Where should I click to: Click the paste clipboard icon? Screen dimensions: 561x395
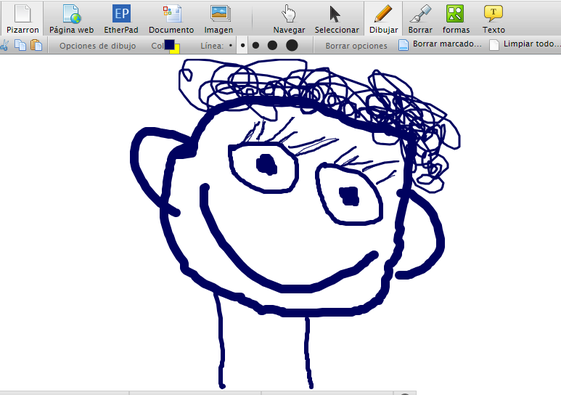click(36, 45)
